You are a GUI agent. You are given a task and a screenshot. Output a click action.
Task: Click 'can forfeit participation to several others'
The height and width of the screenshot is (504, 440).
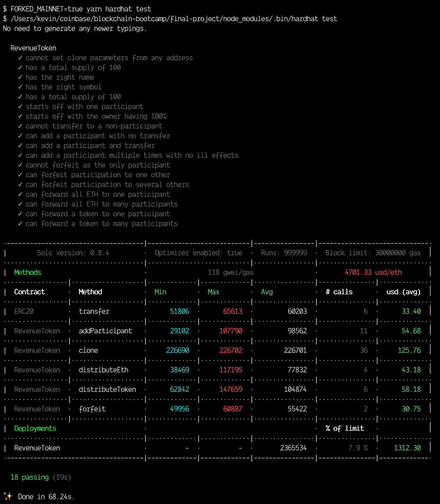point(107,185)
